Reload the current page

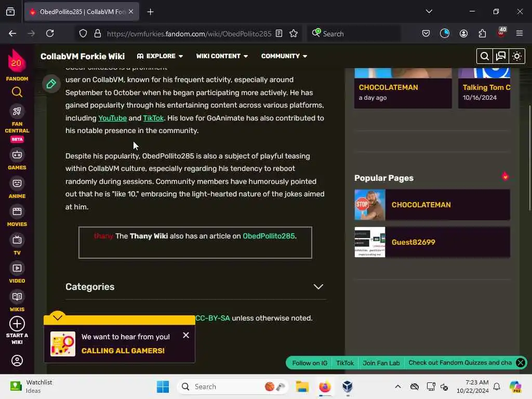50,33
